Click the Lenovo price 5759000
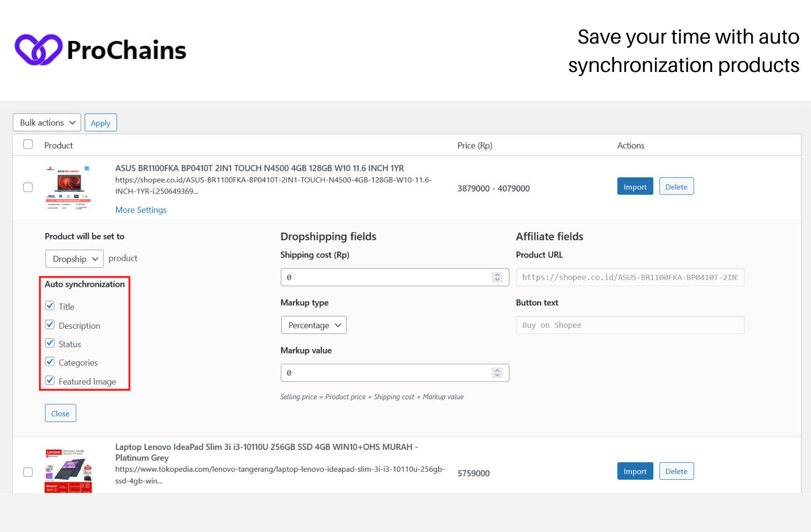The height and width of the screenshot is (532, 811). 473,473
